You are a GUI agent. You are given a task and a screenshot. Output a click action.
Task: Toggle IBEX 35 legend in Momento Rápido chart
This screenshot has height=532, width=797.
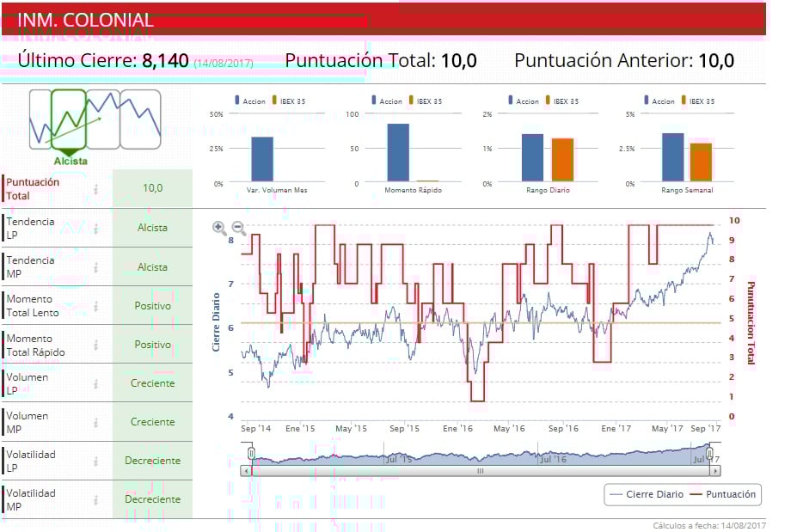click(426, 101)
